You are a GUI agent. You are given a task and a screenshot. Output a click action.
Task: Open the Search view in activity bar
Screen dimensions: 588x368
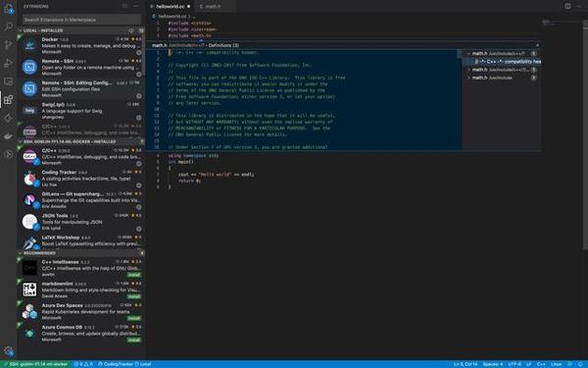point(8,26)
